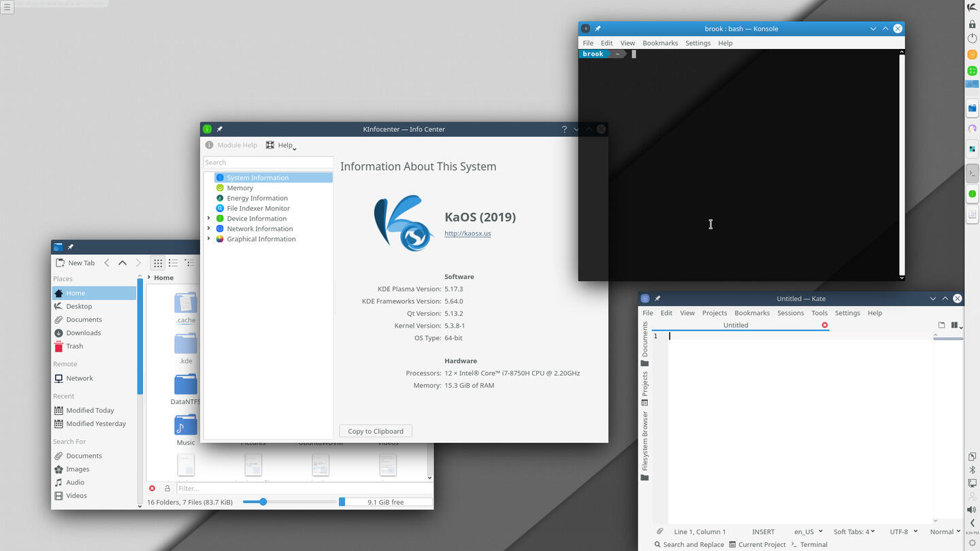
Task: Open Current Project panel in Kate
Action: [757, 544]
